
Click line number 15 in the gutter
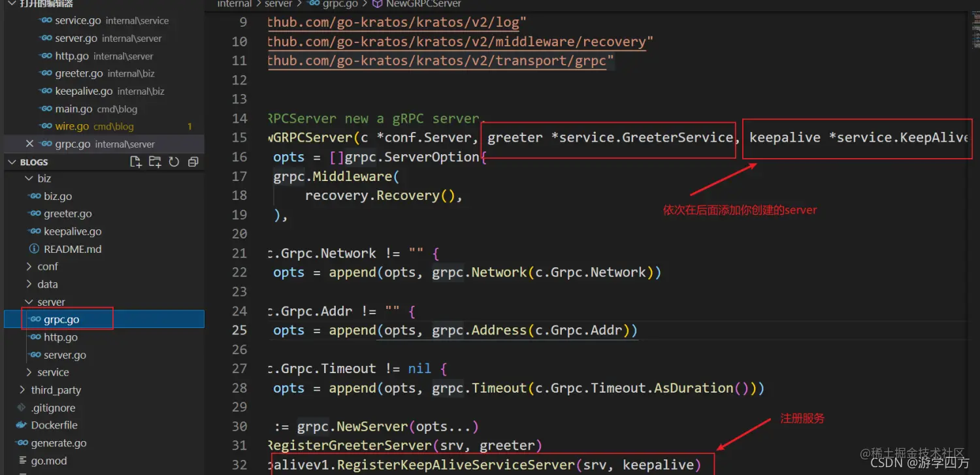(240, 138)
